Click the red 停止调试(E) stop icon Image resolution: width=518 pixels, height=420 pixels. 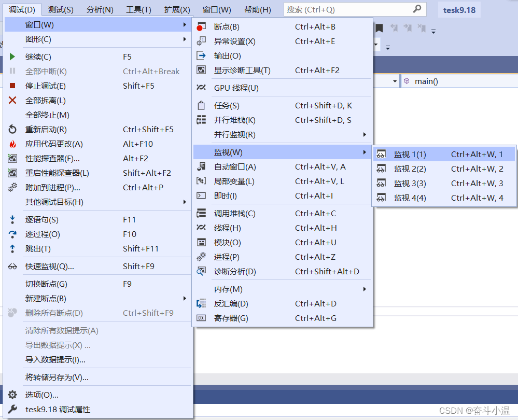(x=11, y=86)
